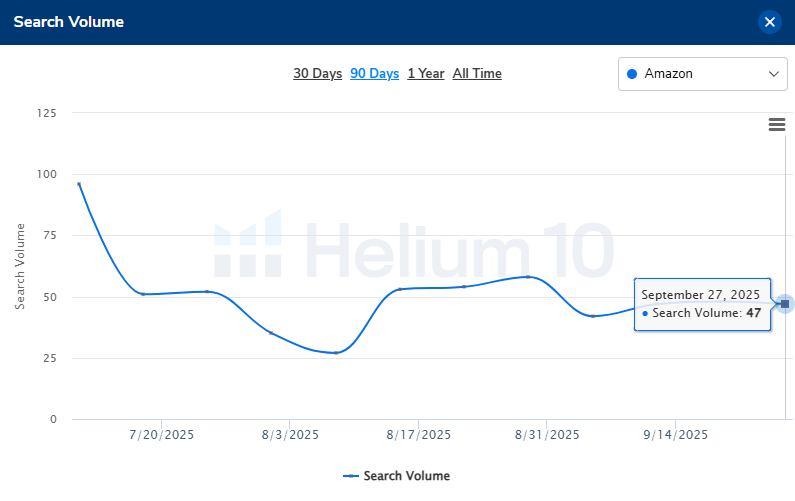Click the 8/31/2025 axis label
The image size is (795, 501).
click(x=547, y=435)
